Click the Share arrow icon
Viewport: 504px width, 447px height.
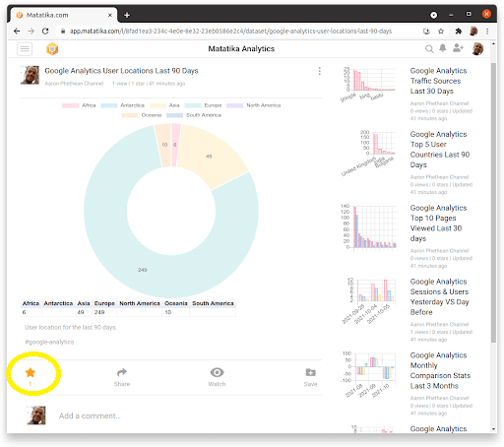pyautogui.click(x=122, y=372)
